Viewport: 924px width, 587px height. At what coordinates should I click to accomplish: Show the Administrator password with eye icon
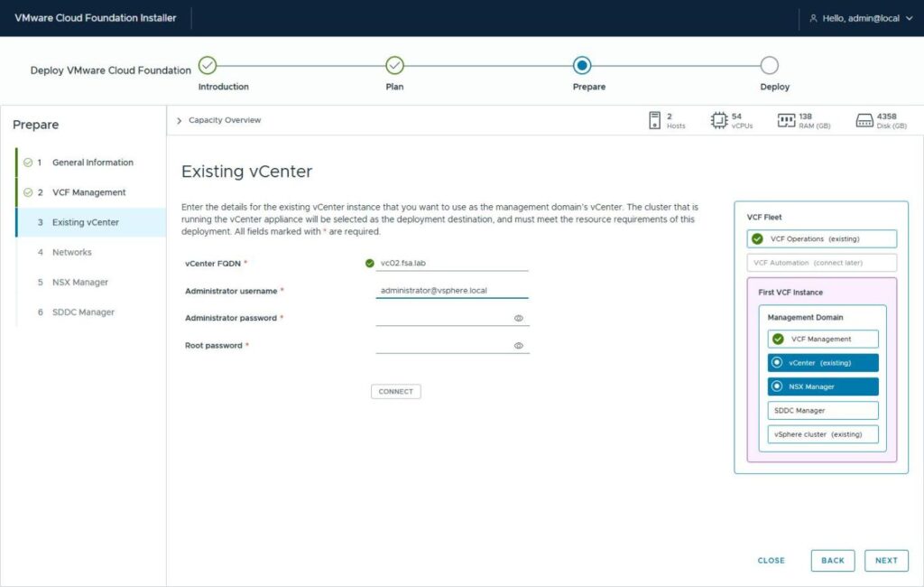coord(519,318)
